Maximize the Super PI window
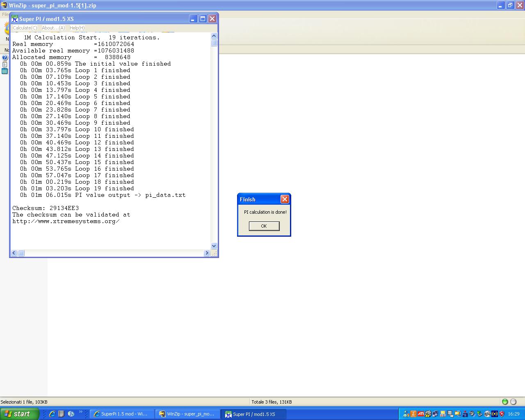 (x=203, y=19)
